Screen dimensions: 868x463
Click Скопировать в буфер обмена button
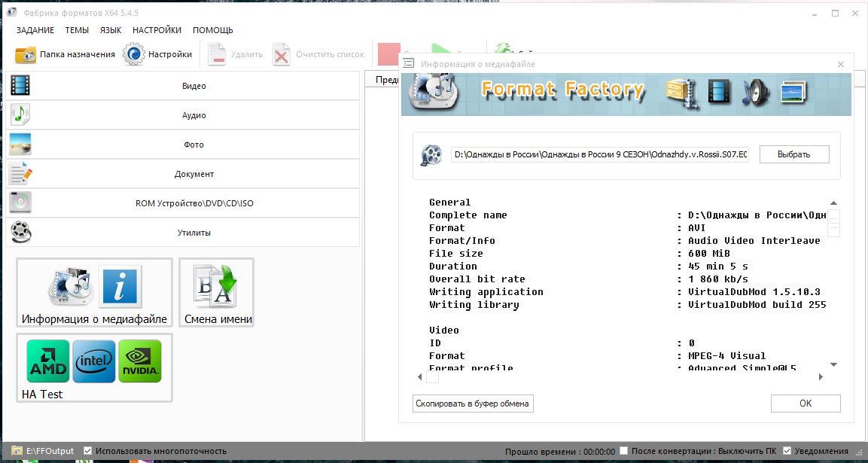[x=473, y=404]
